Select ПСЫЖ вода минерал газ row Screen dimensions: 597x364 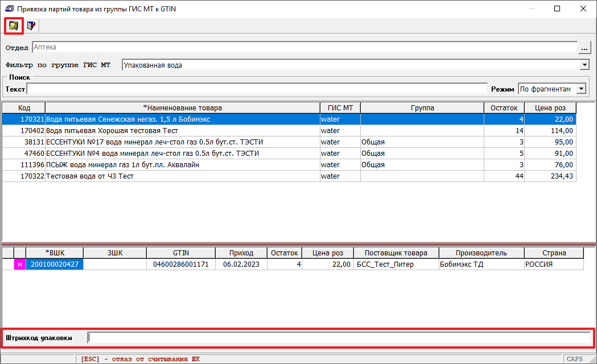pos(182,165)
